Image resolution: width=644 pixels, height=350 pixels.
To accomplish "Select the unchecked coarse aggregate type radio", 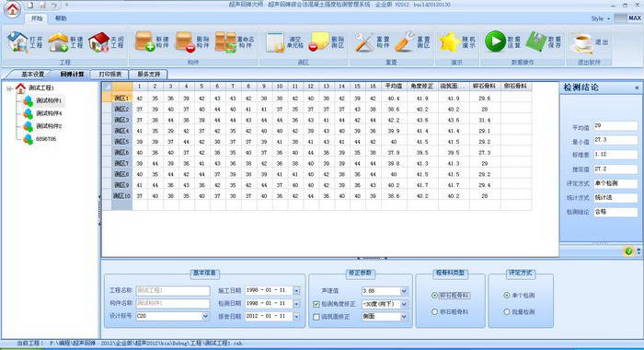I will 434,312.
